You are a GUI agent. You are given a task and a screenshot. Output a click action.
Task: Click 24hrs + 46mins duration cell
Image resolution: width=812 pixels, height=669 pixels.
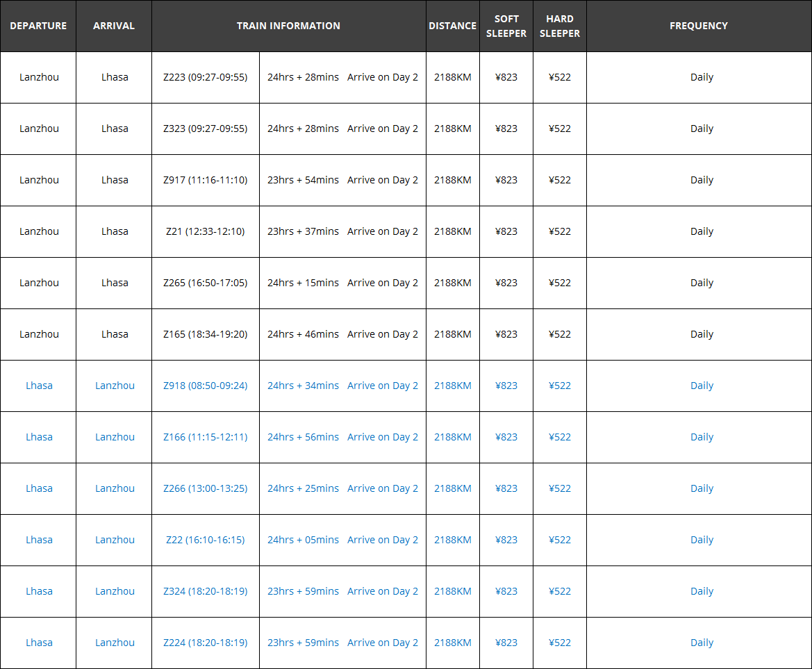tap(303, 334)
